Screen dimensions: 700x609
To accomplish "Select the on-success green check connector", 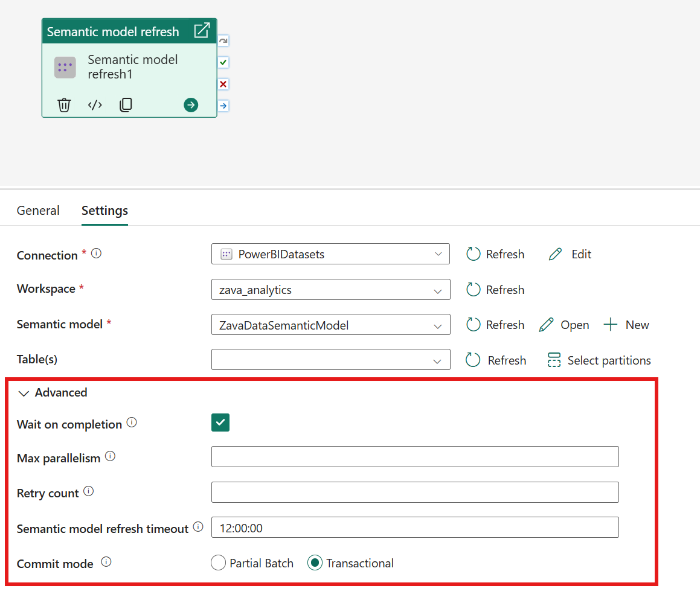I will click(x=223, y=62).
